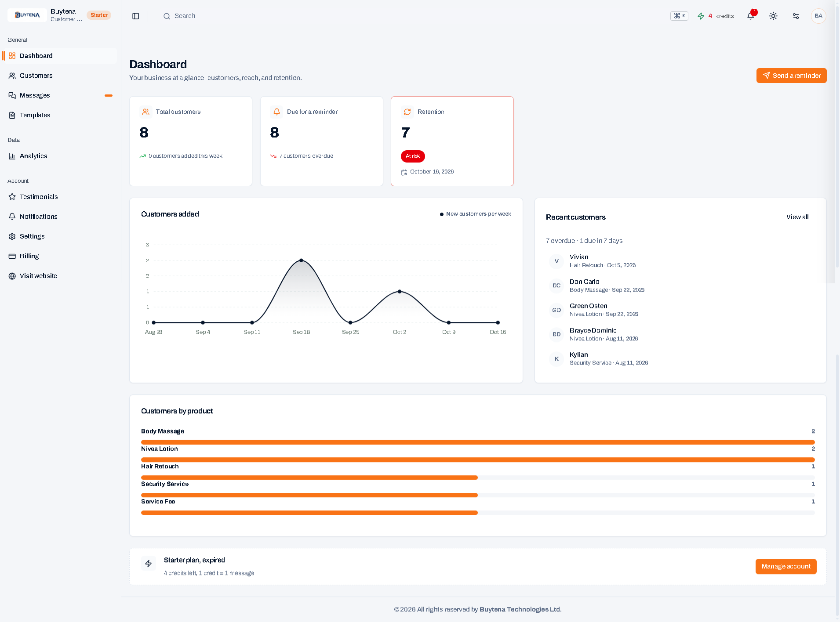This screenshot has width=840, height=622.
Task: Click the Hair Retouch progress bar
Action: [478, 477]
